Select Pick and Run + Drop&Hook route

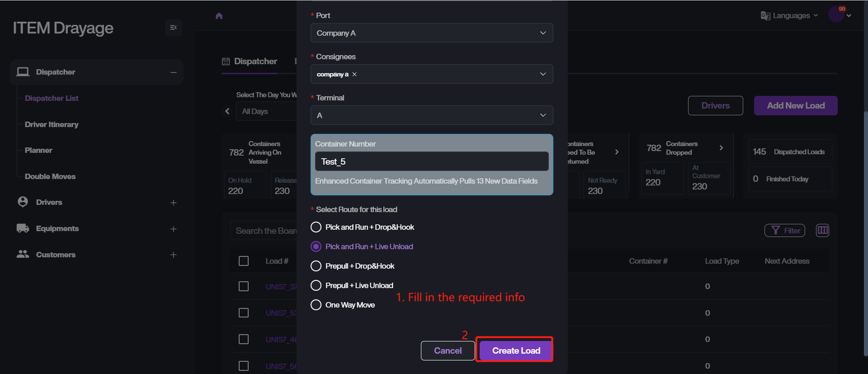316,227
